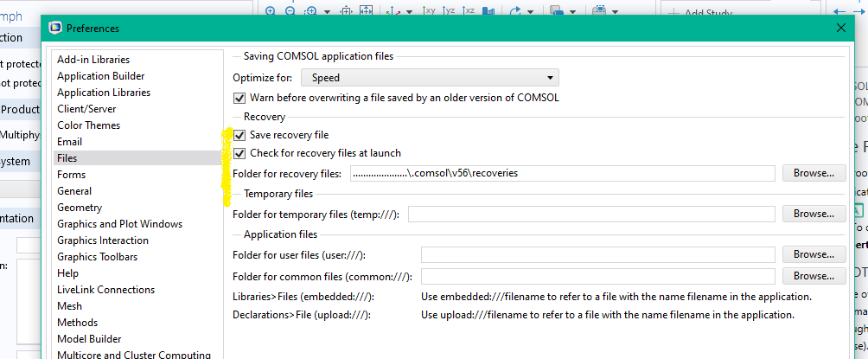This screenshot has width=868, height=359.
Task: Disable the warn before overwriting checkbox
Action: pos(240,98)
